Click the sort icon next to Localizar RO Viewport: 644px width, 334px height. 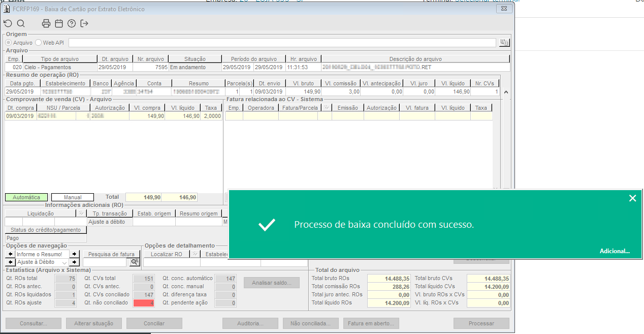click(194, 254)
